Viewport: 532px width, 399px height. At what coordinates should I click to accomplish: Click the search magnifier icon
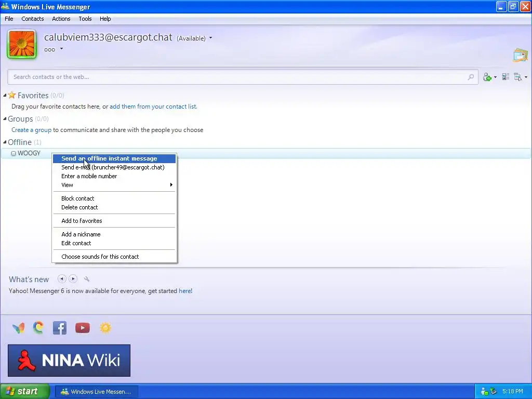(471, 77)
